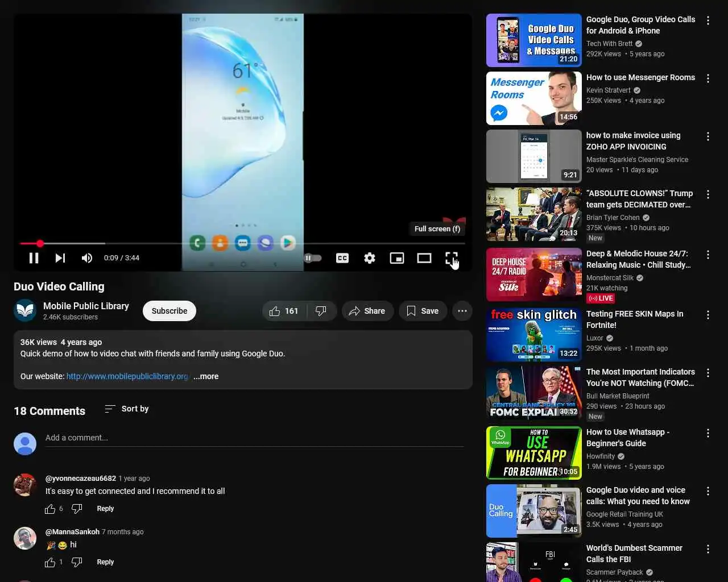Enable miniplayer mode

point(397,258)
